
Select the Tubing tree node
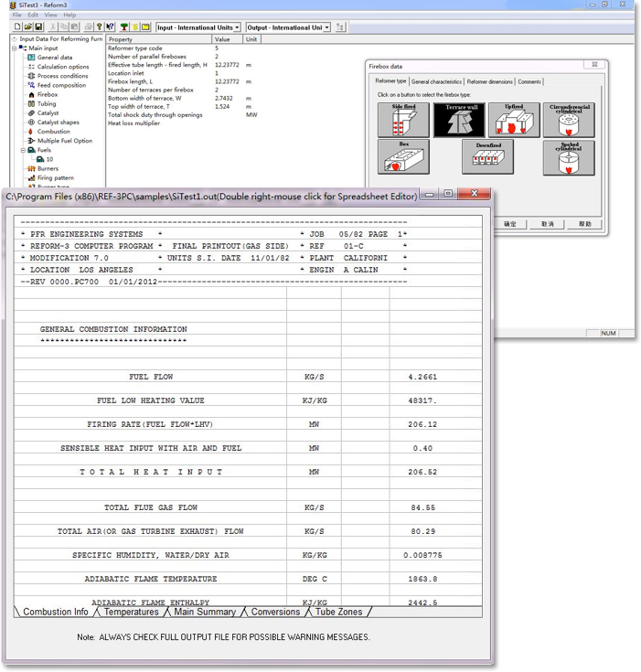pyautogui.click(x=47, y=103)
